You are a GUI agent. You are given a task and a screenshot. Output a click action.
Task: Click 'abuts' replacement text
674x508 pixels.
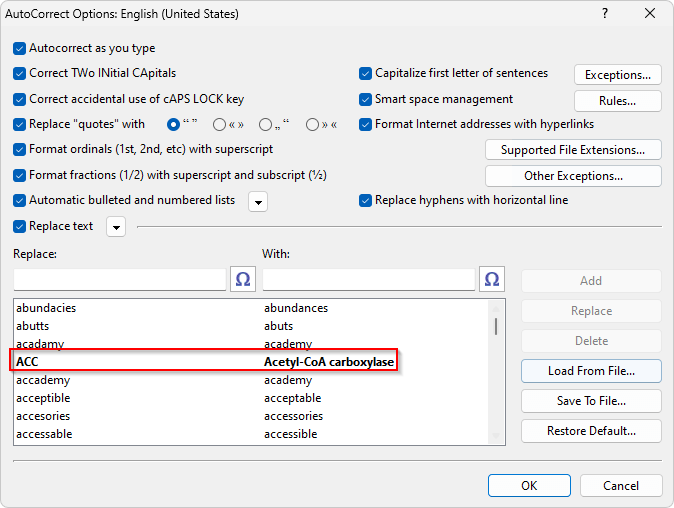[279, 326]
